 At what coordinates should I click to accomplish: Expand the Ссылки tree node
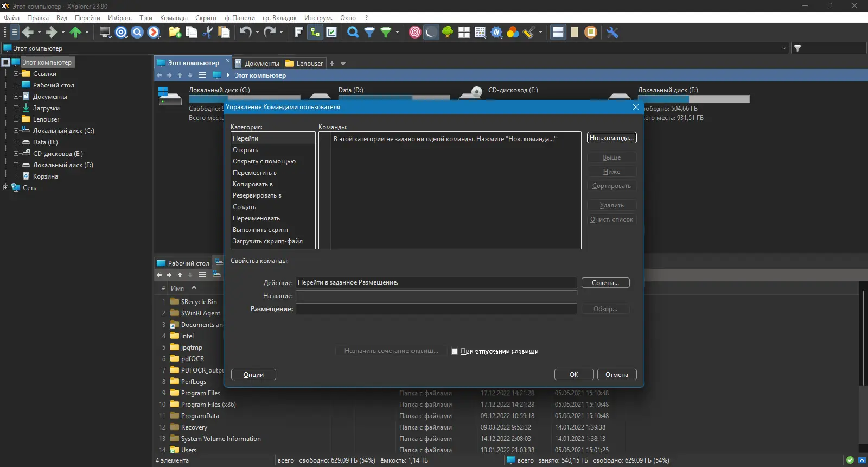pyautogui.click(x=16, y=74)
